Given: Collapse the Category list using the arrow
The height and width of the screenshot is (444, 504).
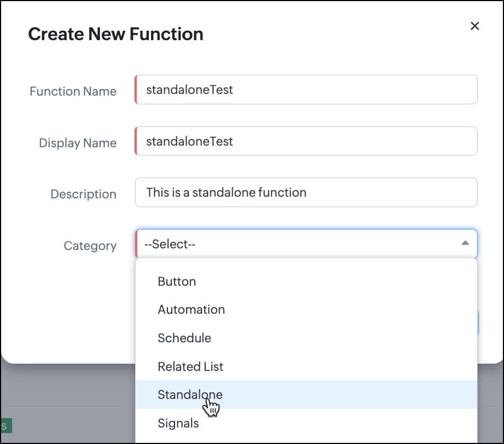Looking at the screenshot, I should [465, 243].
